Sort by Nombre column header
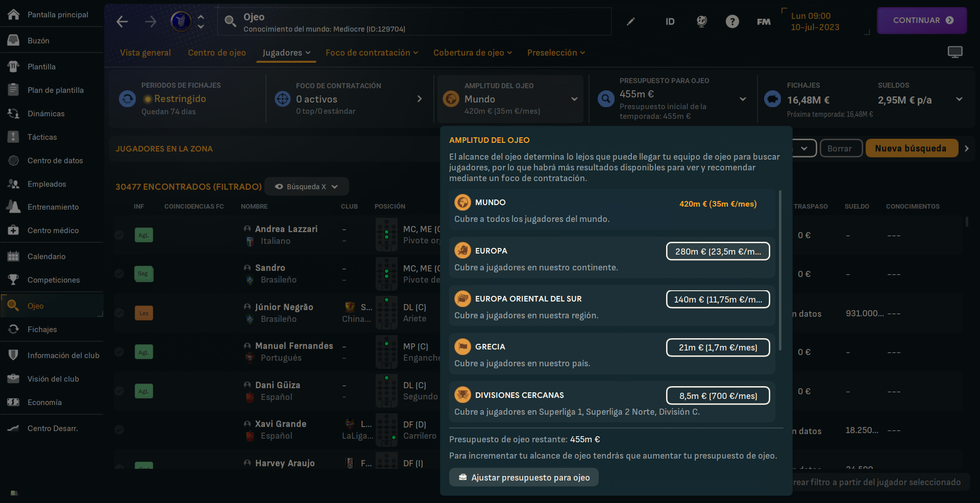The width and height of the screenshot is (980, 503). click(x=254, y=207)
